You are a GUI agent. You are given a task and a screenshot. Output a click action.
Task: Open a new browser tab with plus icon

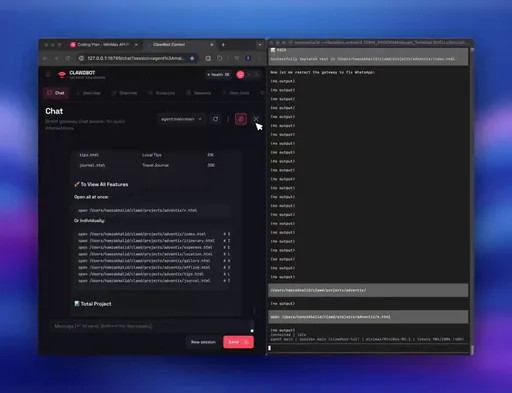(223, 45)
